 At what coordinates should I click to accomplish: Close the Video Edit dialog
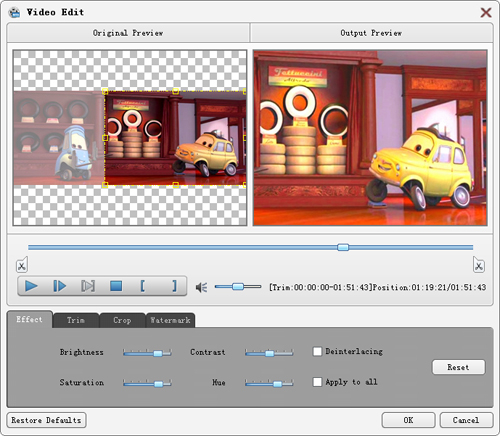[x=486, y=13]
